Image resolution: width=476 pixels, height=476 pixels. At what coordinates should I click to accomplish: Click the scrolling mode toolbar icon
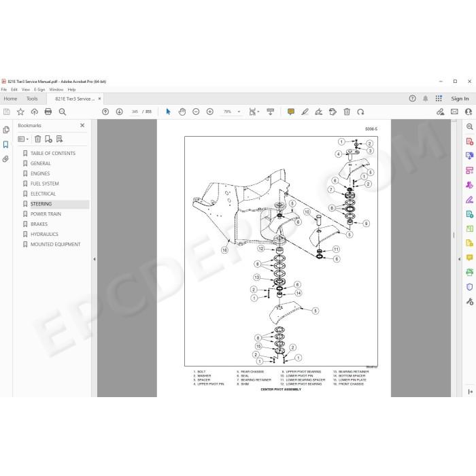point(270,112)
